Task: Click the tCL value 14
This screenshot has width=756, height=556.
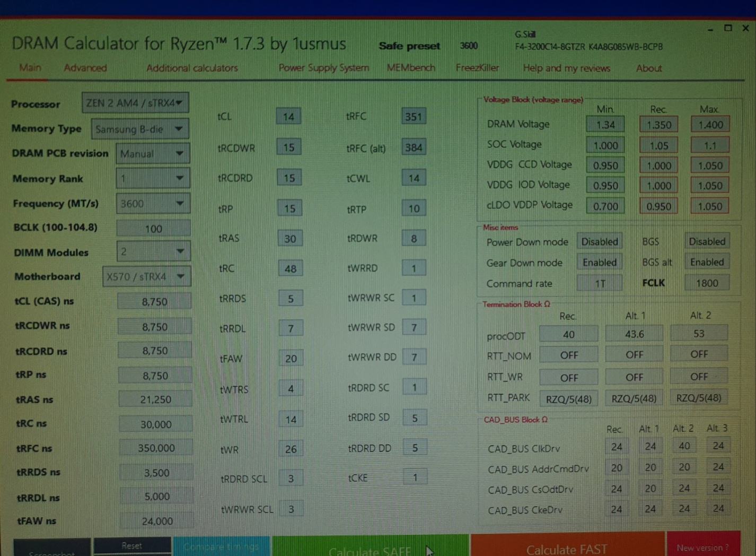Action: tap(288, 116)
